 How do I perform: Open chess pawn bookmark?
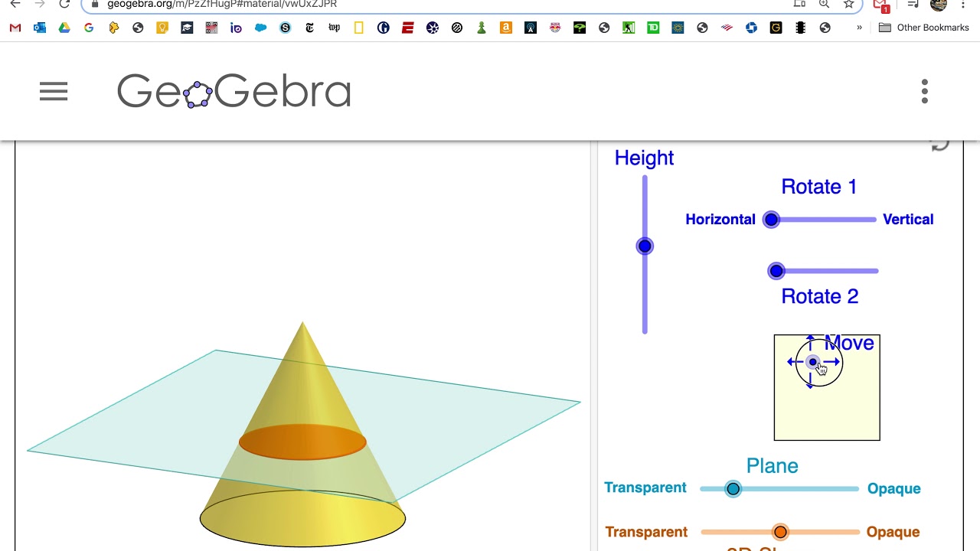482,28
